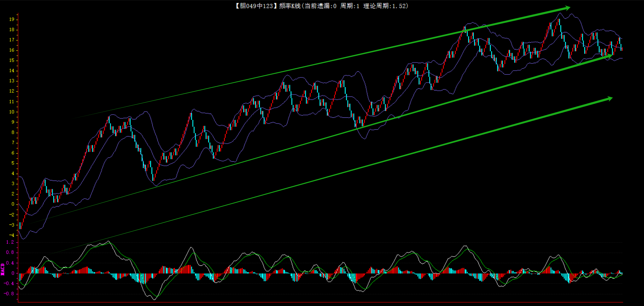Click the 0 label on the price axis
The image size is (644, 306).
(x=13, y=204)
